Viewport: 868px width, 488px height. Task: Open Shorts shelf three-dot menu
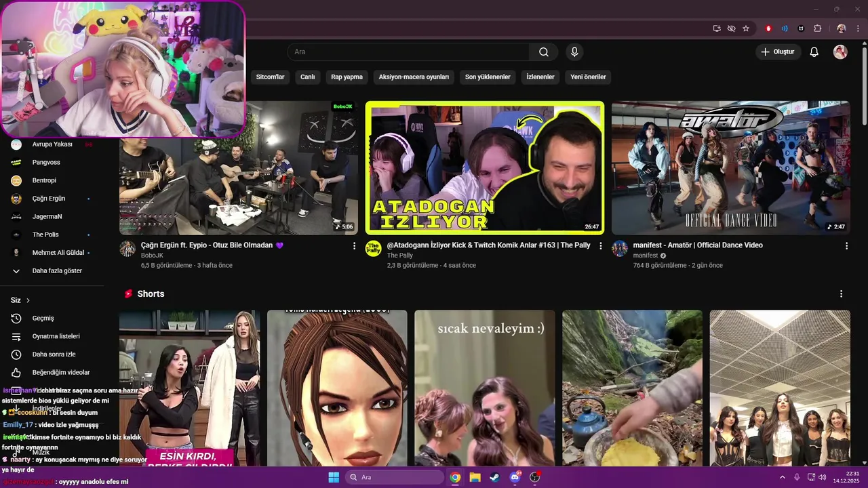tap(841, 294)
